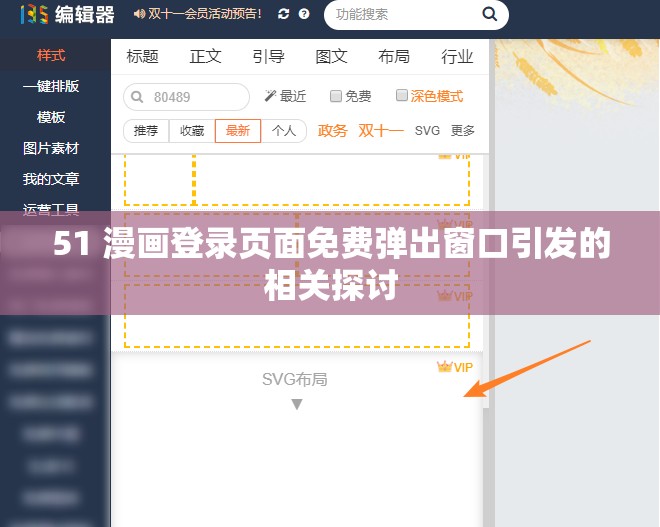This screenshot has width=660, height=527.
Task: Click the SVG category link
Action: click(x=427, y=131)
